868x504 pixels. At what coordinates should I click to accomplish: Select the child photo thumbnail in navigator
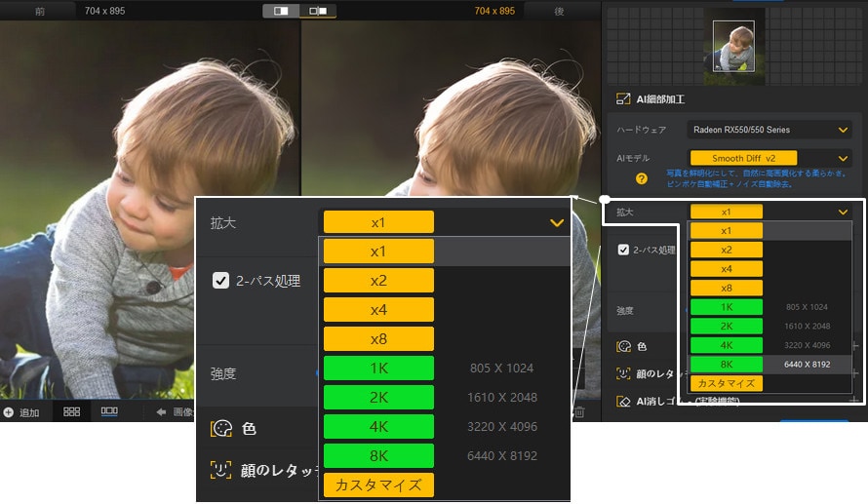click(733, 47)
